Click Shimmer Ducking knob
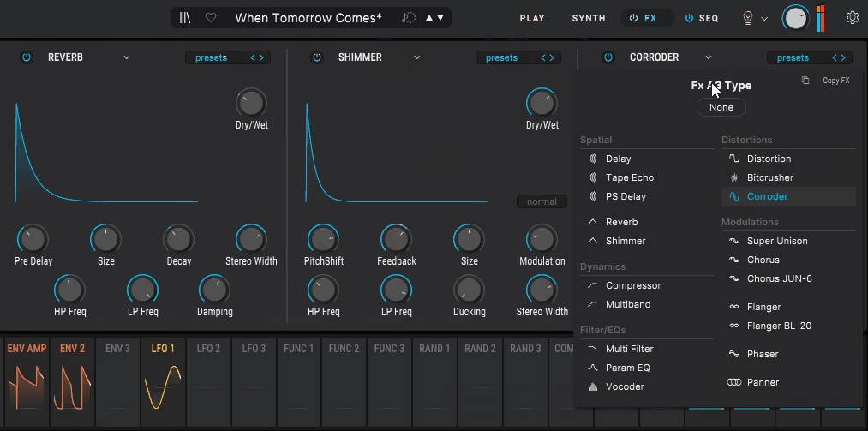This screenshot has width=868, height=431. (469, 290)
